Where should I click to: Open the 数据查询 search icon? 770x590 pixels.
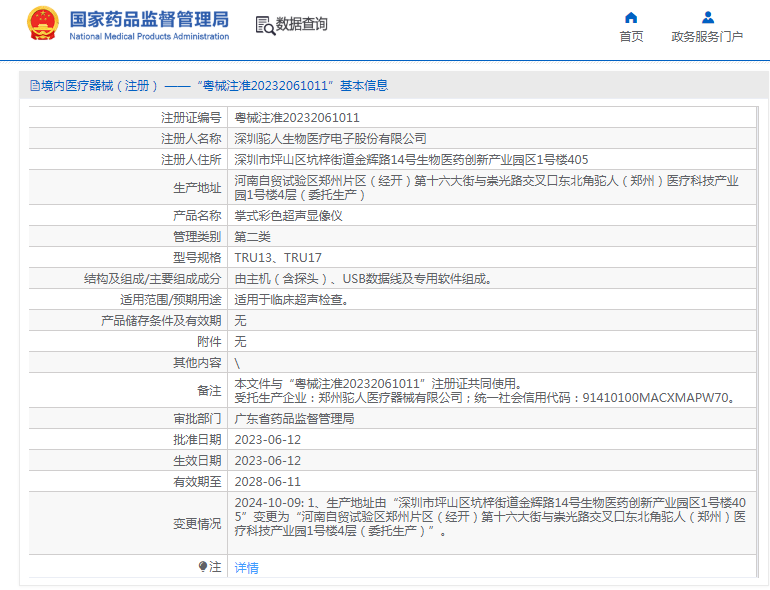click(x=265, y=25)
